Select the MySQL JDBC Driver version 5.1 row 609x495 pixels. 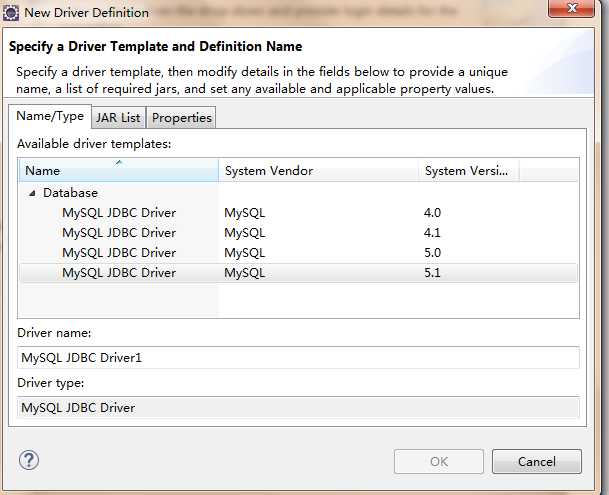298,273
